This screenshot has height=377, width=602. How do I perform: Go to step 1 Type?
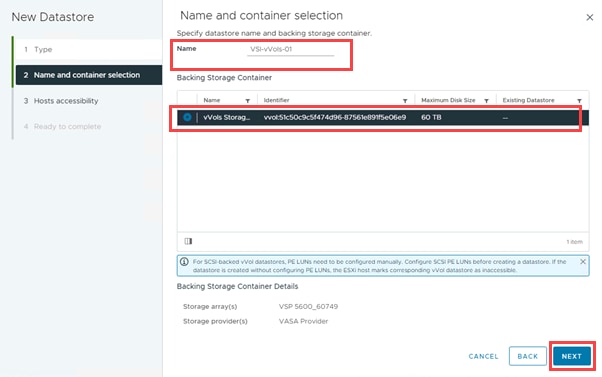[88, 49]
